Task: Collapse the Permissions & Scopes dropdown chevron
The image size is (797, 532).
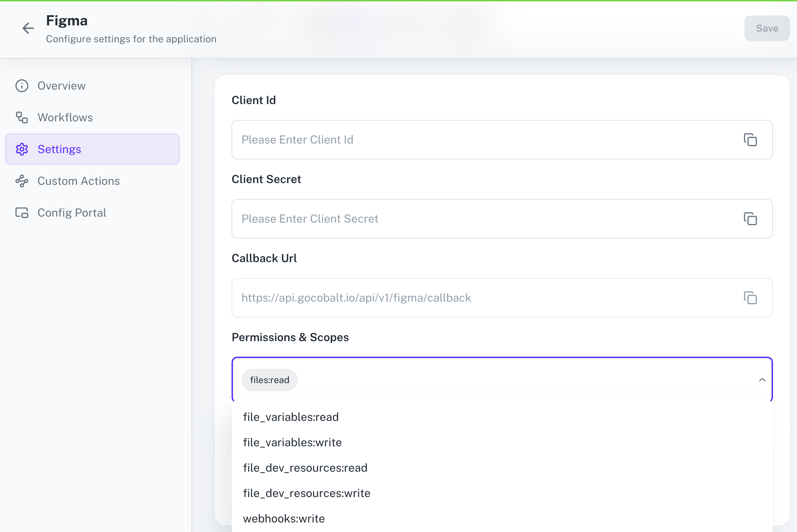Action: point(762,380)
